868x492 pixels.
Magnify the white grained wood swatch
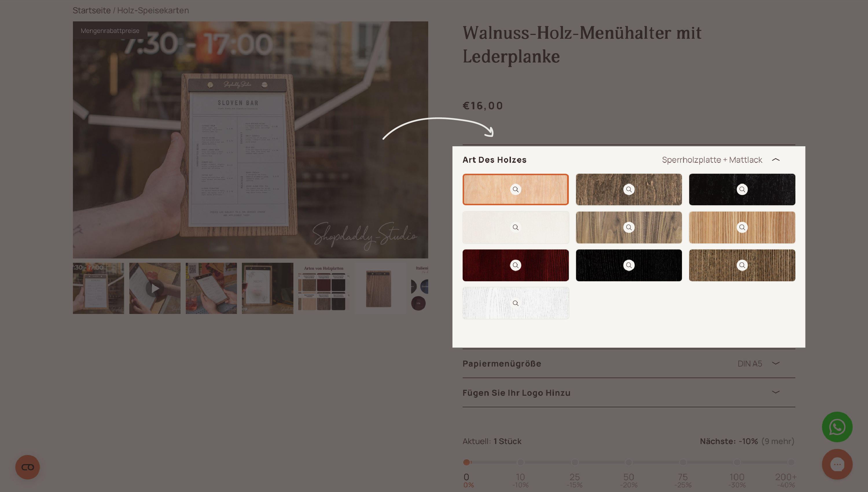coord(515,303)
